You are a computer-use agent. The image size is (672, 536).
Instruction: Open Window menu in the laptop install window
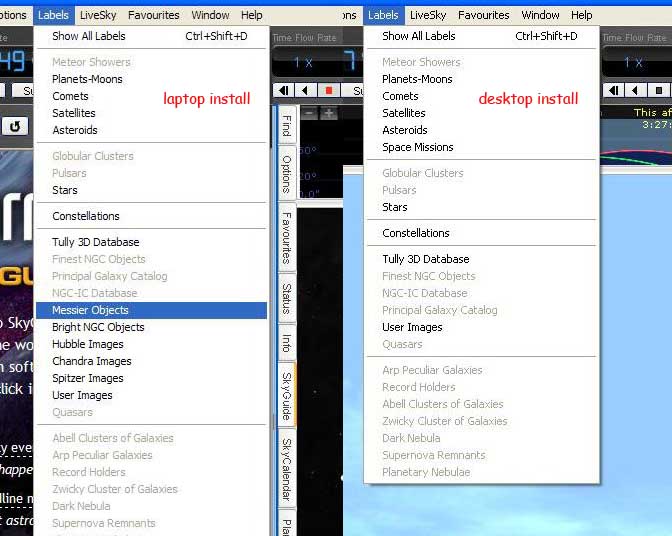pyautogui.click(x=210, y=15)
